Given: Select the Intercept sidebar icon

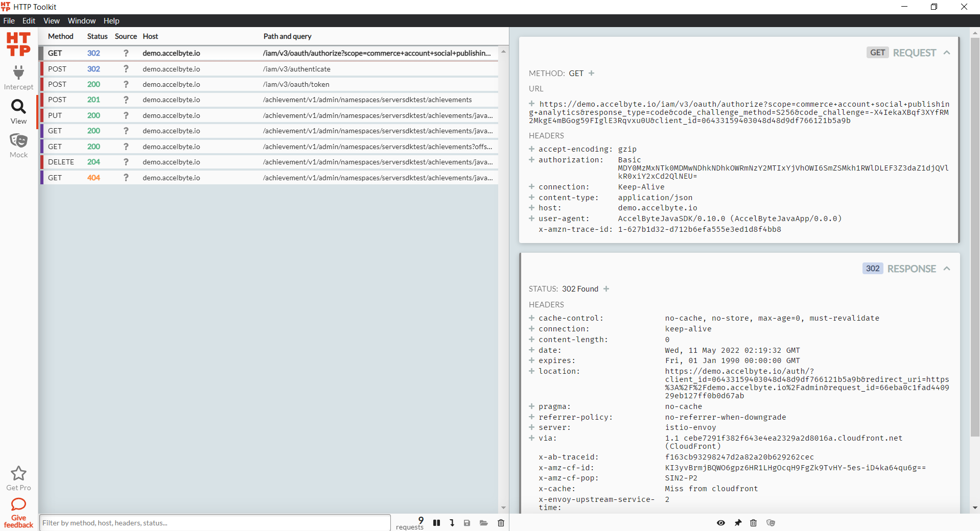Looking at the screenshot, I should 18,77.
